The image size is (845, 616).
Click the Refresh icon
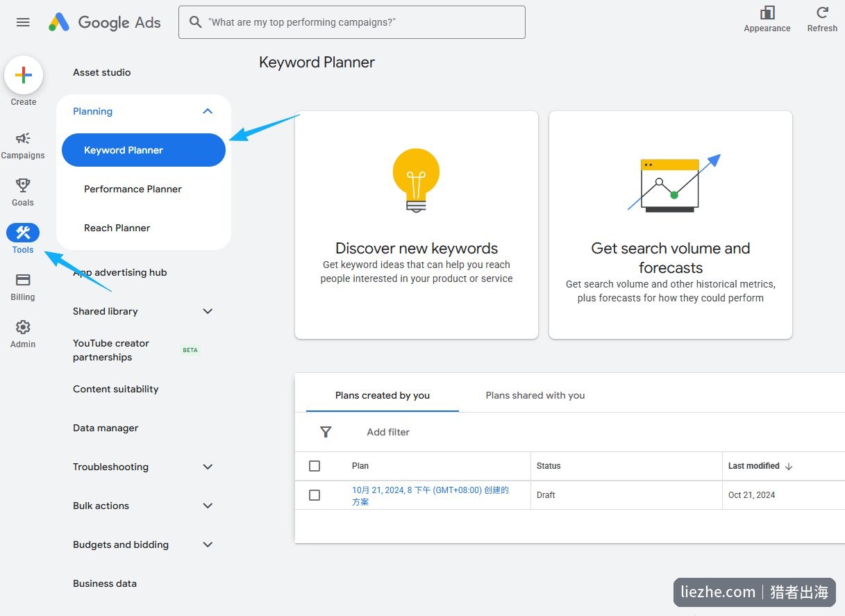822,13
